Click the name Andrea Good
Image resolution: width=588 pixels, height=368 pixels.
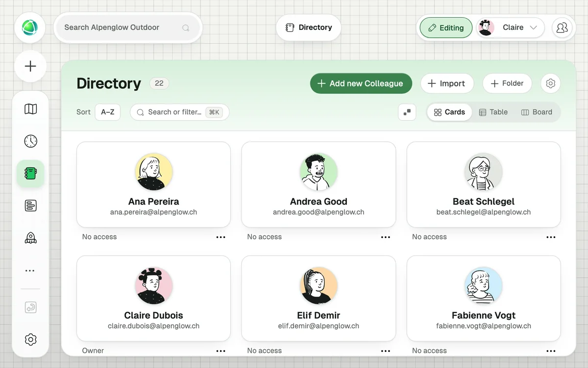(318, 201)
